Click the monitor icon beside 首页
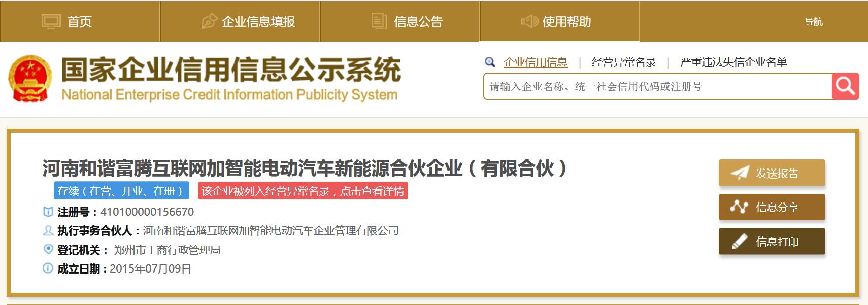The image size is (868, 305). pyautogui.click(x=51, y=22)
